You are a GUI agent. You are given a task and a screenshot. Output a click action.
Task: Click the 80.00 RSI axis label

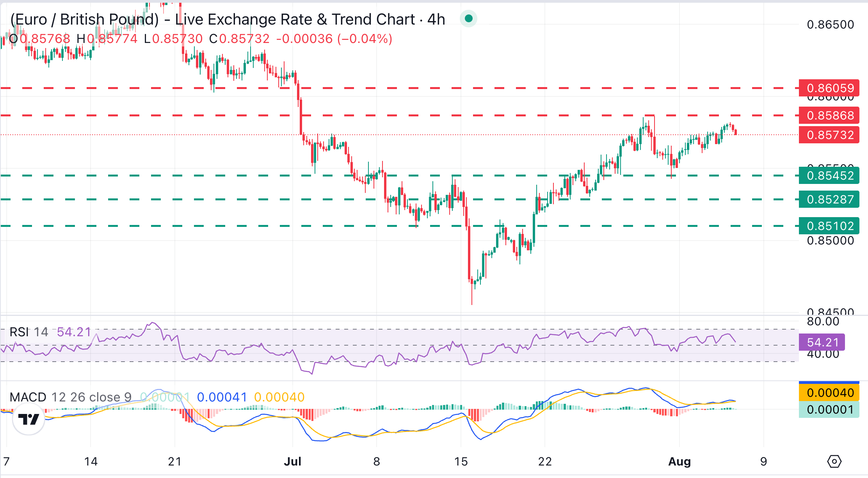coord(823,321)
